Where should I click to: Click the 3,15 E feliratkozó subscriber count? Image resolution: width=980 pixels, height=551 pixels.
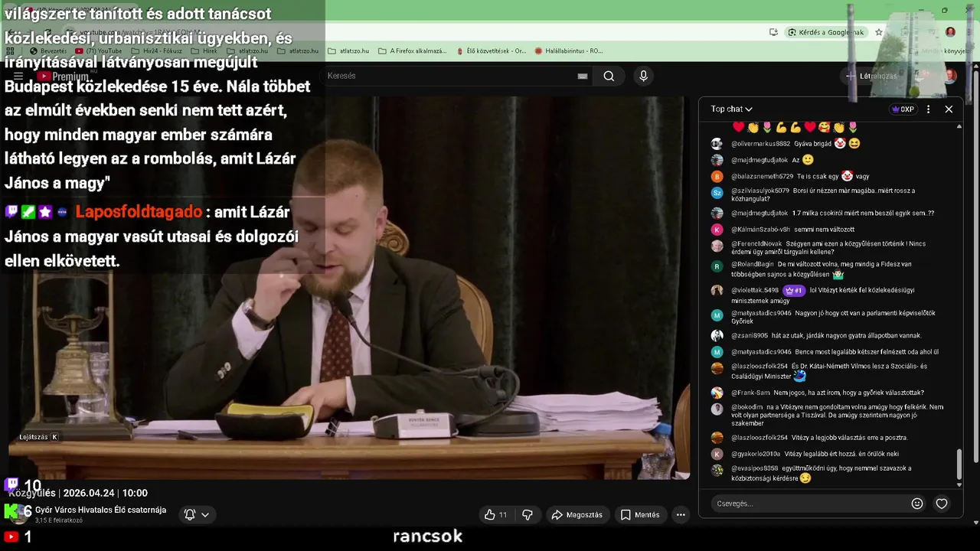pos(59,520)
